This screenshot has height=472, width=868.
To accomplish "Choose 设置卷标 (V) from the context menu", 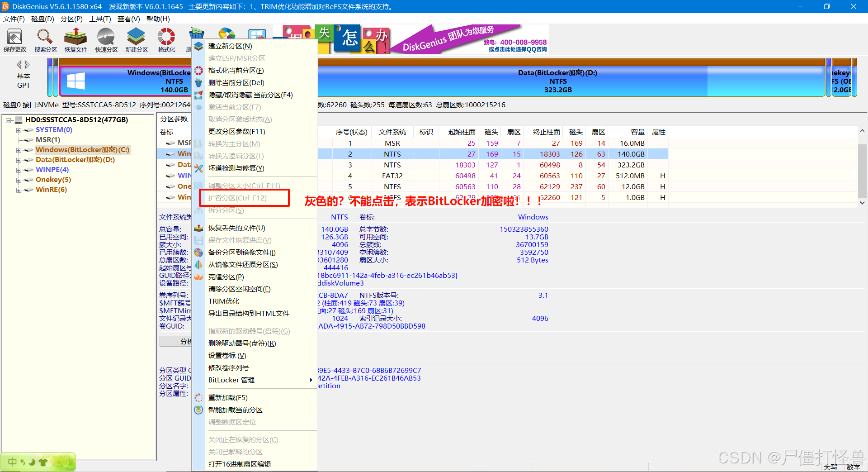I will pos(255,356).
